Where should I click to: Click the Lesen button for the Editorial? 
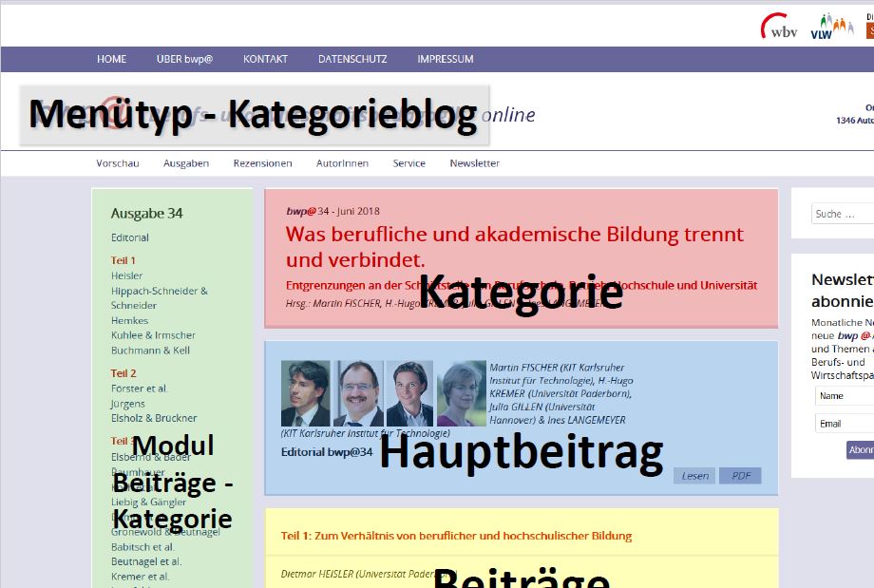click(694, 475)
